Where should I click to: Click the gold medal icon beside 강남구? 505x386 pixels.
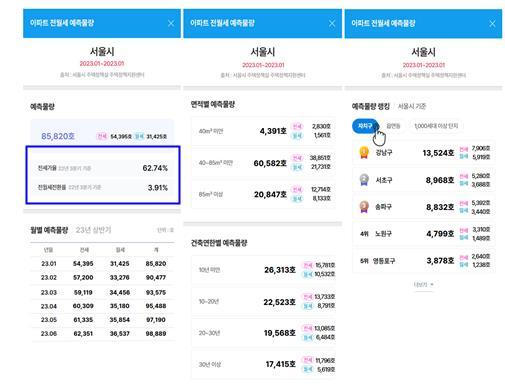pyautogui.click(x=364, y=153)
